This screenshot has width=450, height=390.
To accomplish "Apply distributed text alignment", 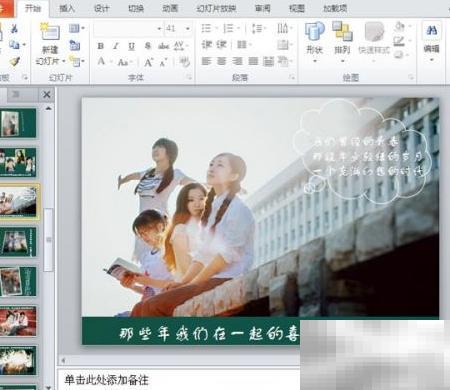I will [x=268, y=61].
